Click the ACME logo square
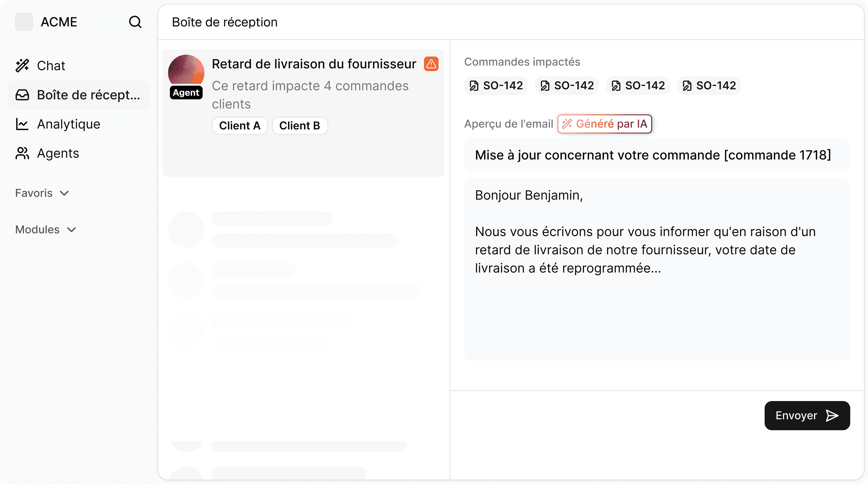This screenshot has height=484, width=868. tap(24, 22)
